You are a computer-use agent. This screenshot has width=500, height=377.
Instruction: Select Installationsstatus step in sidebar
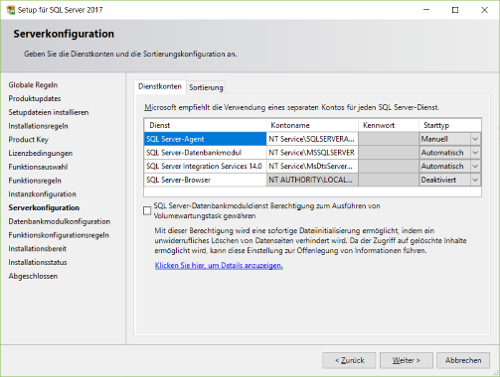[38, 262]
